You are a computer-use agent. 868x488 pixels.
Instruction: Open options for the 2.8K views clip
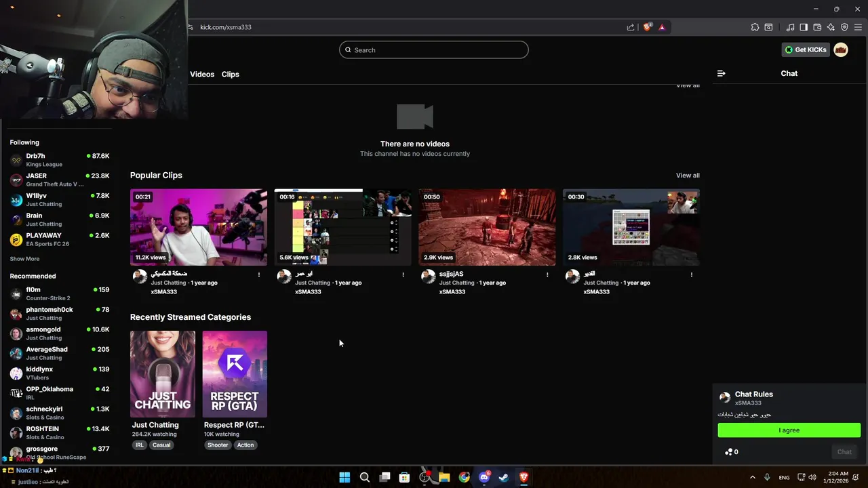tap(692, 274)
